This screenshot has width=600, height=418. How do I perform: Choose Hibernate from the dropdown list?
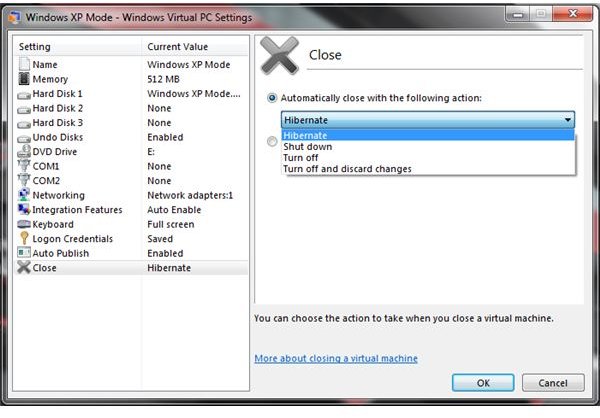[428, 135]
